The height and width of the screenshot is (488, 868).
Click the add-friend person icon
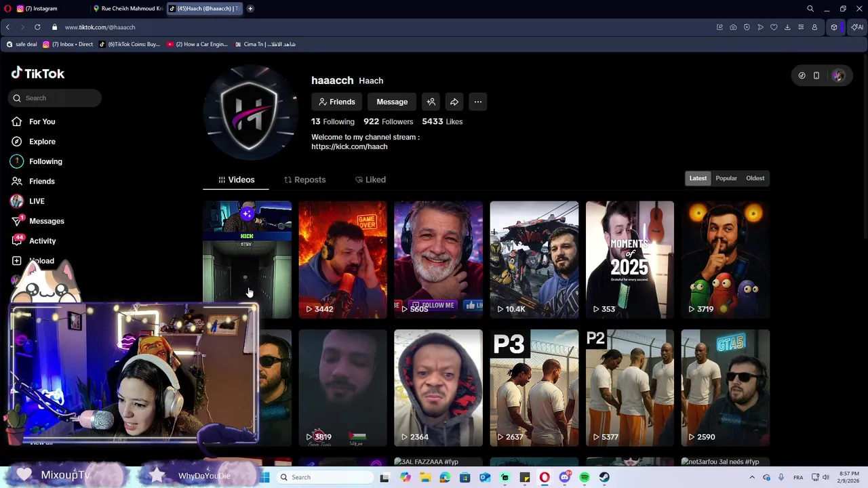(x=431, y=102)
